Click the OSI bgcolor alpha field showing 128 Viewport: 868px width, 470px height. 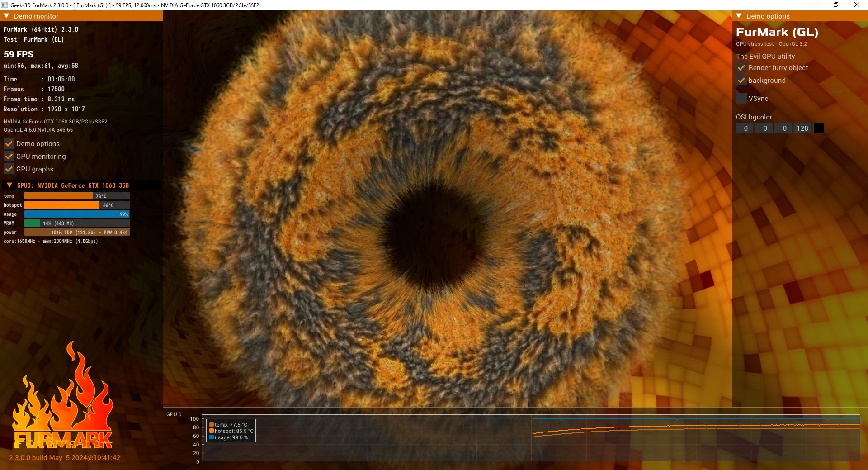click(x=802, y=128)
